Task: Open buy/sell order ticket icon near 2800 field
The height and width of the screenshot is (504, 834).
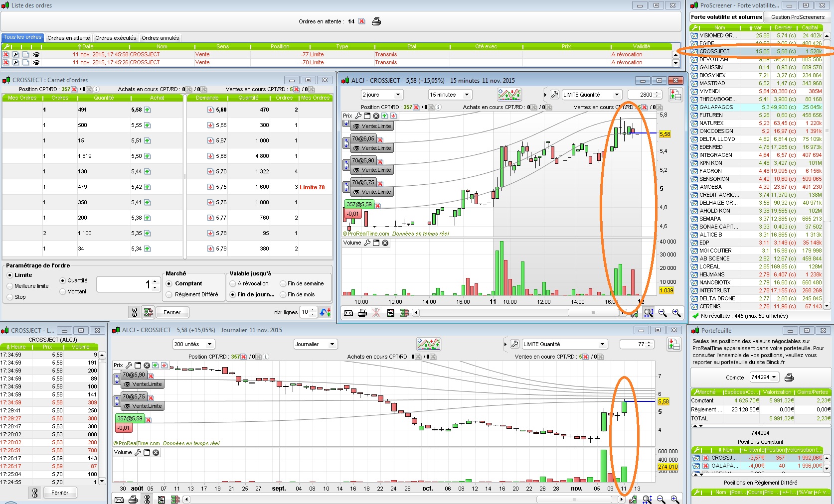Action: point(675,95)
